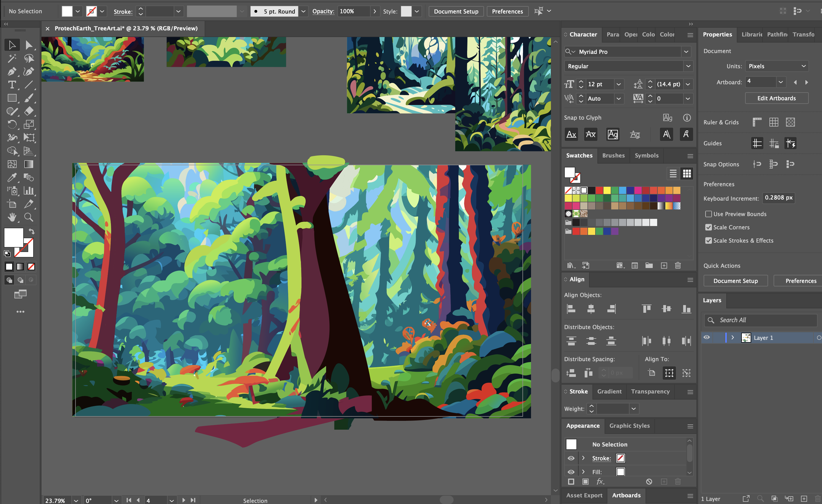Open the Gradient tab
This screenshot has height=504, width=822.
coord(609,391)
